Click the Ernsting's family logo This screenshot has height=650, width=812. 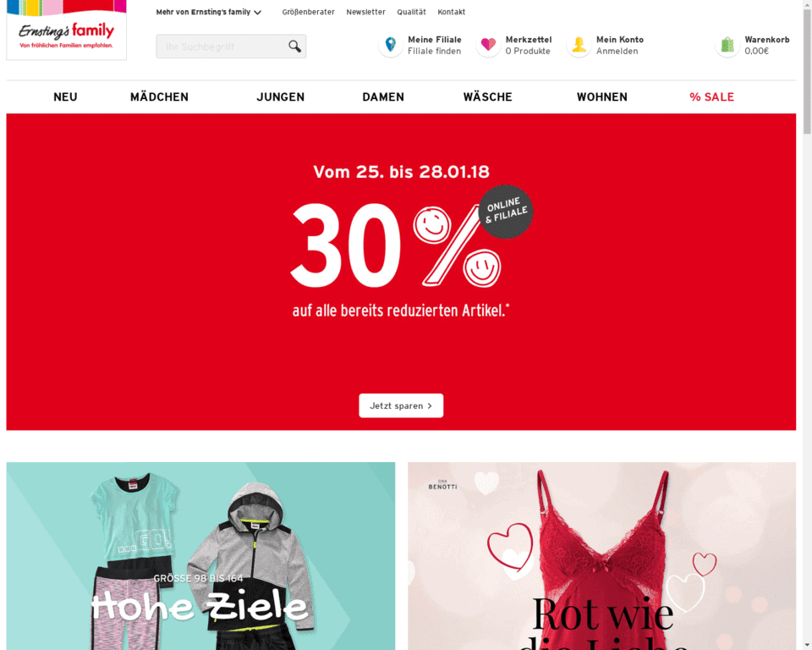point(66,30)
